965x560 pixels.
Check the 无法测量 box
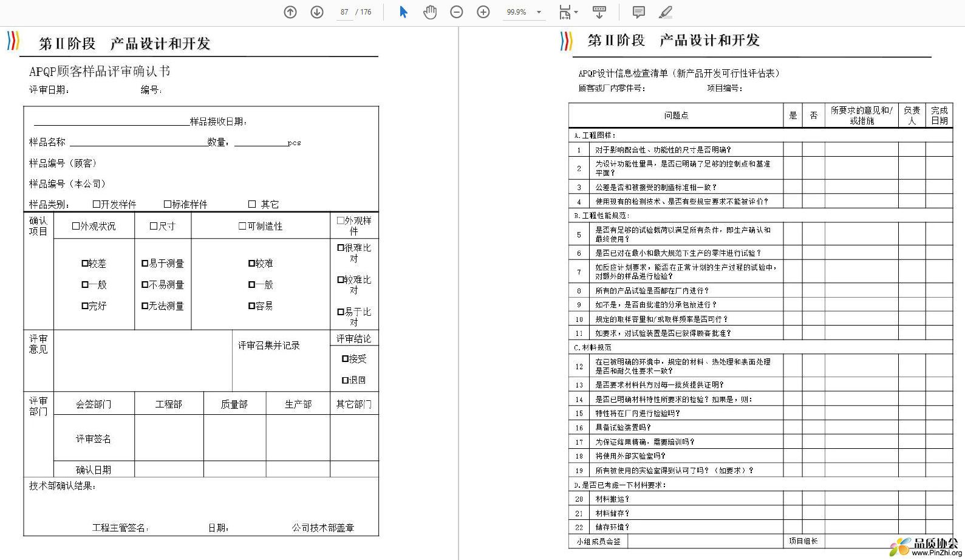[145, 306]
